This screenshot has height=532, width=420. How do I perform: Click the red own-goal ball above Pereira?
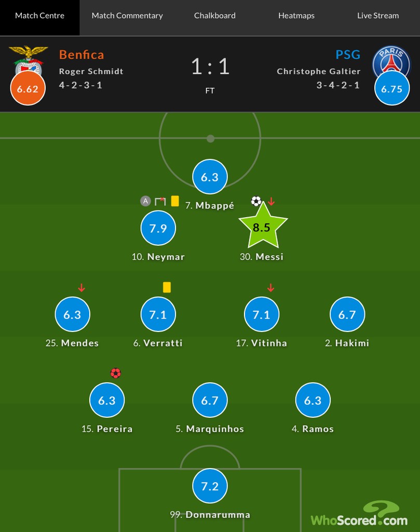pyautogui.click(x=116, y=373)
